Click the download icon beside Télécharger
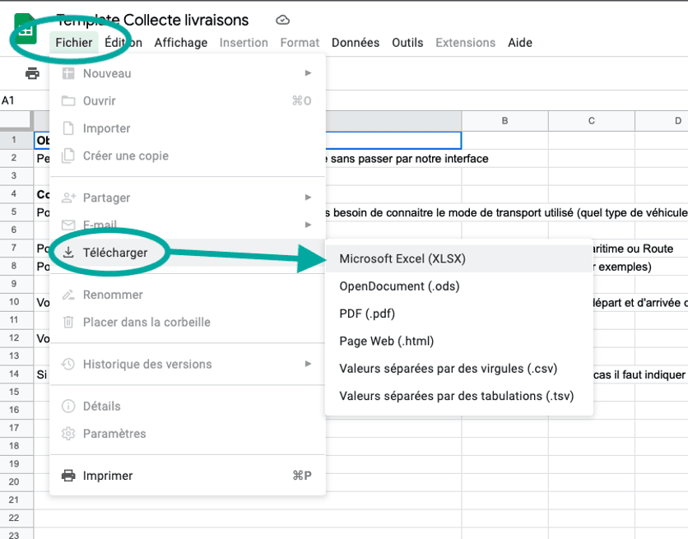The image size is (688, 539). pos(69,253)
